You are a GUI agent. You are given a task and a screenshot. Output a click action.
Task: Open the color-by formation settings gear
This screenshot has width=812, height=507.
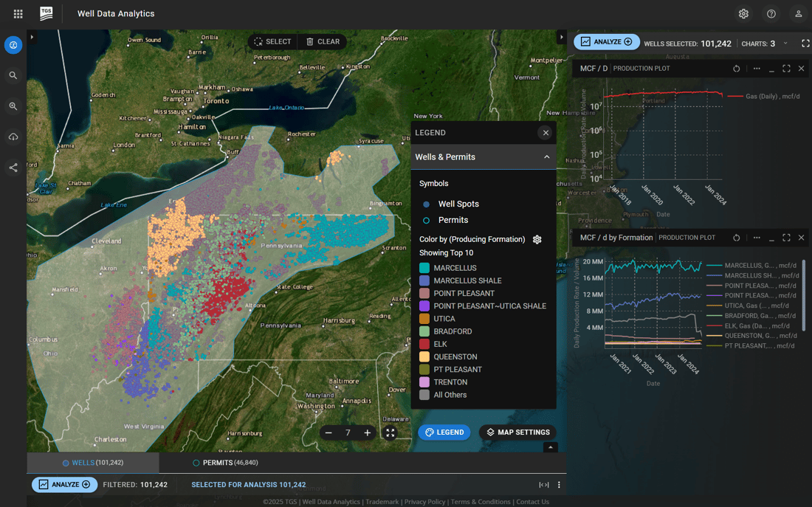click(x=537, y=239)
